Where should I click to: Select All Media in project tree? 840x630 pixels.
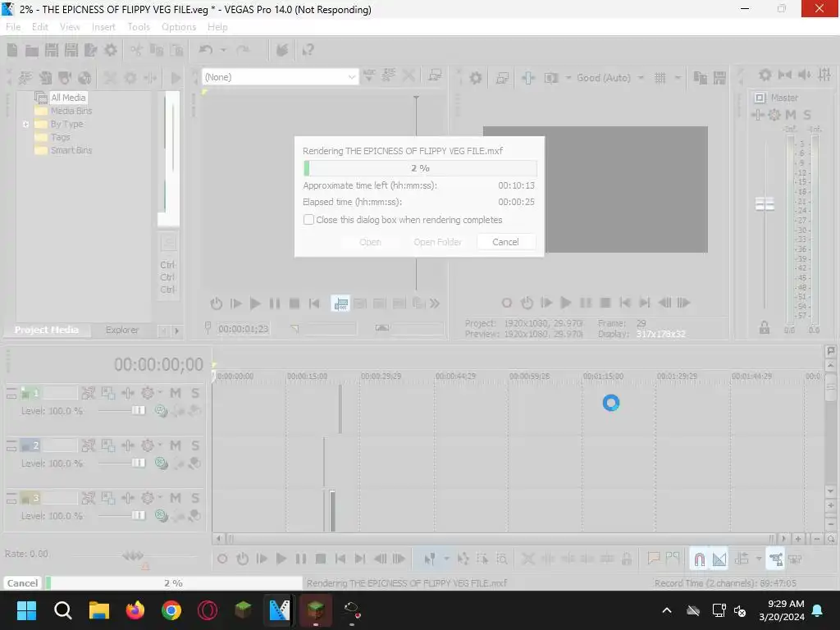pyautogui.click(x=68, y=98)
